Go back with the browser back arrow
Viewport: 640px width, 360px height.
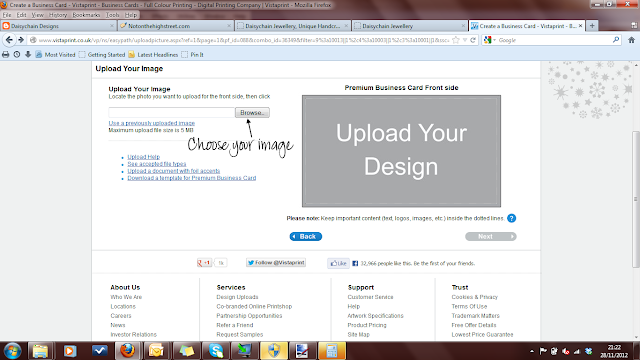pyautogui.click(x=9, y=40)
